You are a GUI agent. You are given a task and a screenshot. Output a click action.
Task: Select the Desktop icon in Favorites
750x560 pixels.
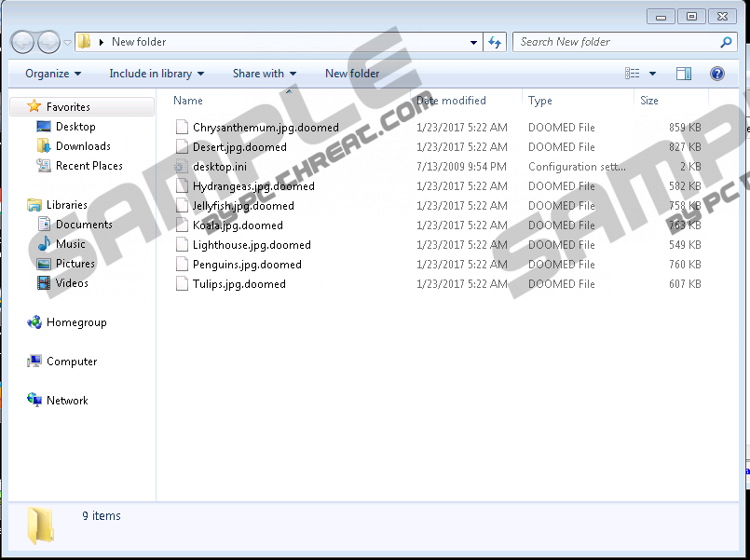(75, 127)
